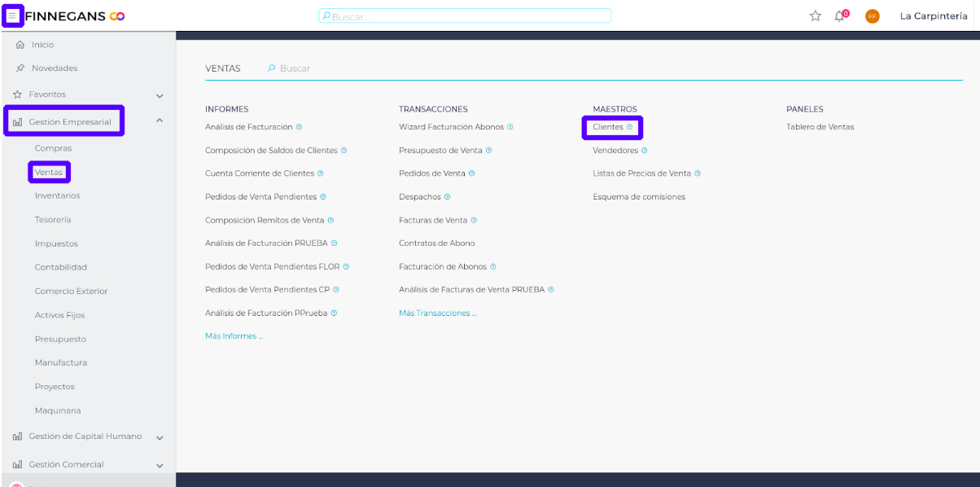Open help icon beside Listas de Precios de Venta
Image resolution: width=980 pixels, height=487 pixels.
698,173
